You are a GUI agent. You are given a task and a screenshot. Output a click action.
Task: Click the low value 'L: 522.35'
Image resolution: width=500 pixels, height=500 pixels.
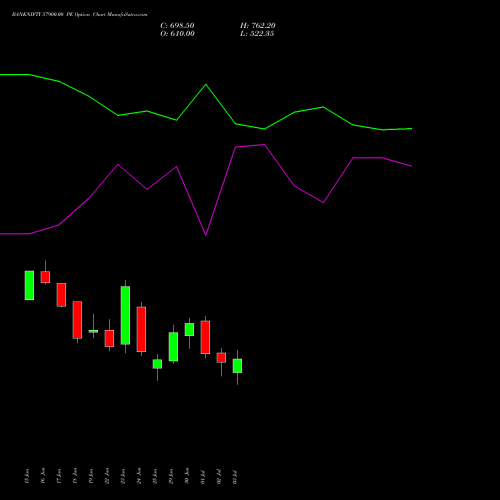(x=257, y=34)
